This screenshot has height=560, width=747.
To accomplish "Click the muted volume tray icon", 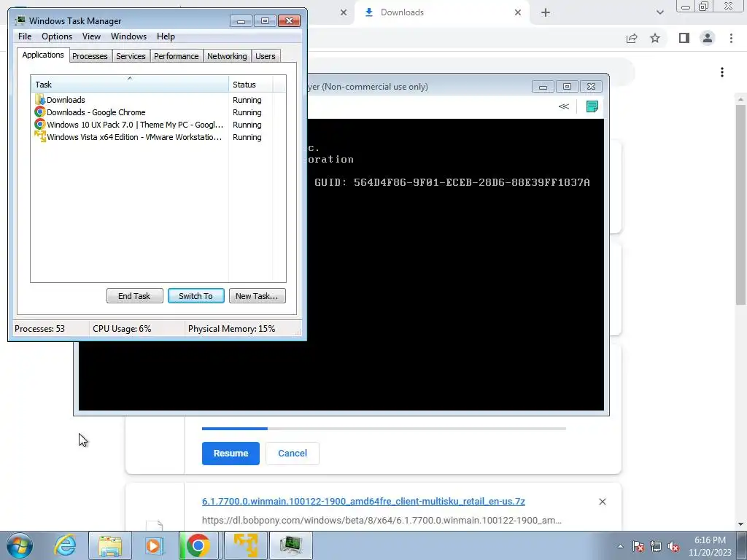I will coord(673,546).
